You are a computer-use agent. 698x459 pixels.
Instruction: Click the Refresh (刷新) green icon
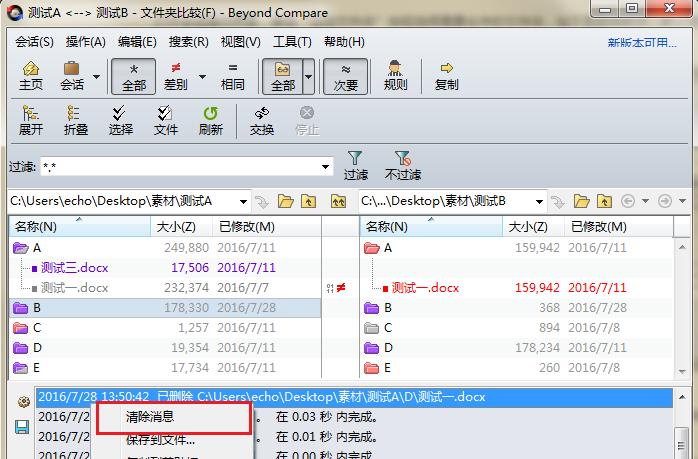coord(211,113)
